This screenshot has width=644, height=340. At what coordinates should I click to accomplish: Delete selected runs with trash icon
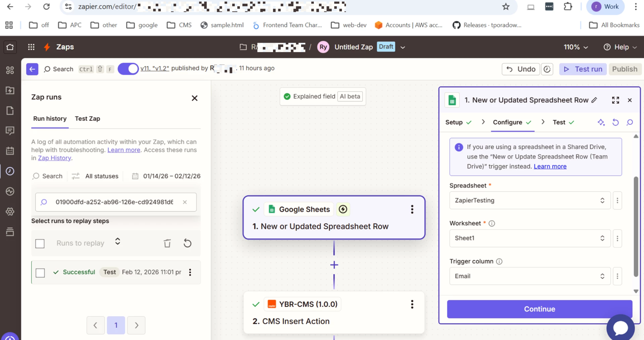[x=167, y=244]
